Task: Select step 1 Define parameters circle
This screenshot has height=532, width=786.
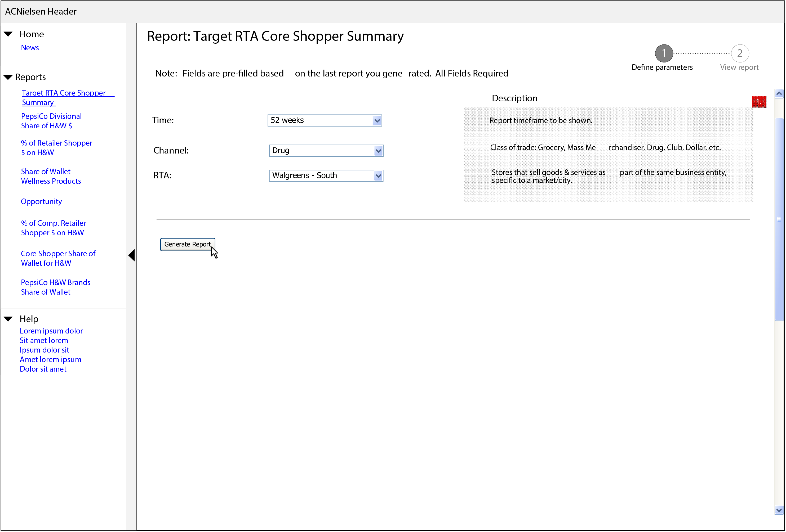Action: (x=663, y=53)
